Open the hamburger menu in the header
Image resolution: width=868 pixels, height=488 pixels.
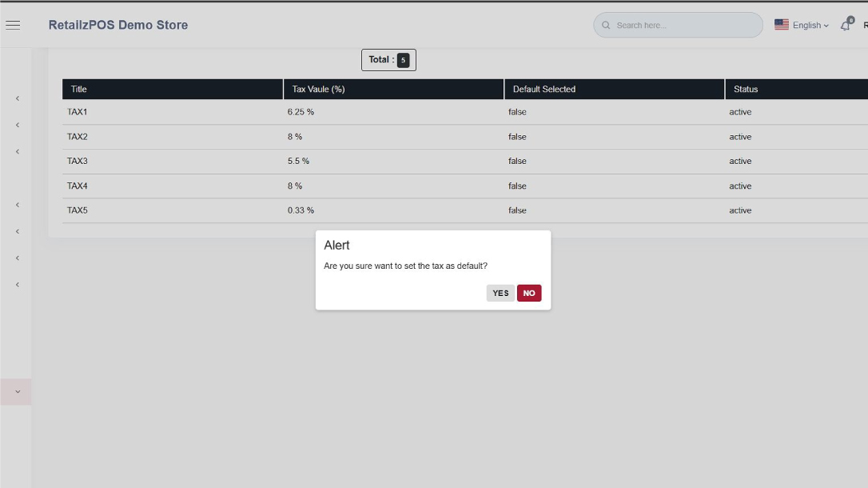pos(13,25)
